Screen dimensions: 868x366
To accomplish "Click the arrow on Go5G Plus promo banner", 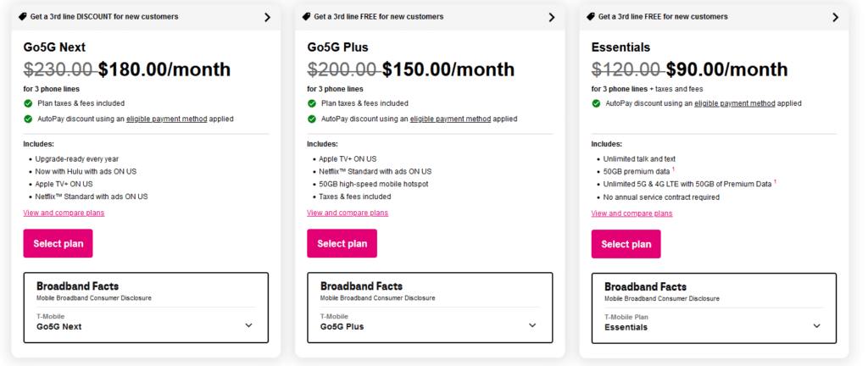I will [551, 17].
